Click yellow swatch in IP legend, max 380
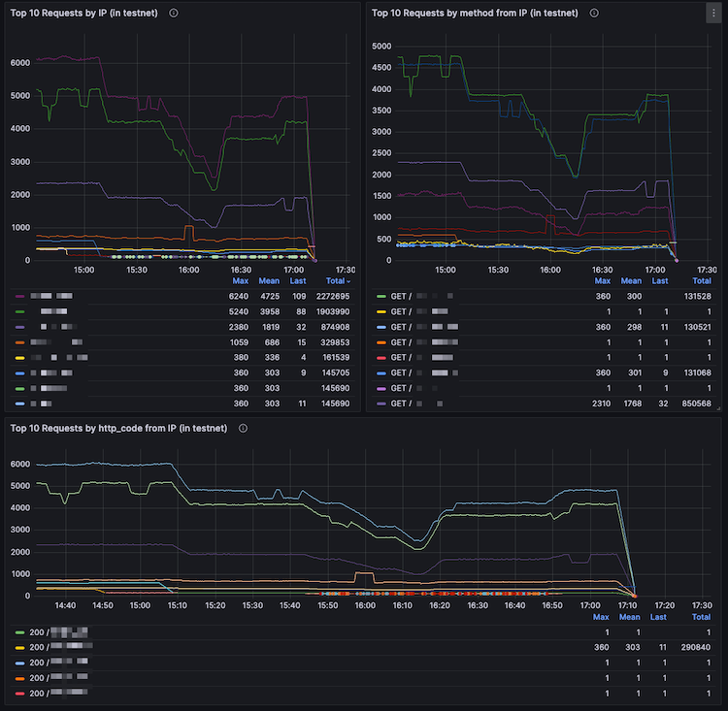Image resolution: width=728 pixels, height=711 pixels. pos(20,358)
